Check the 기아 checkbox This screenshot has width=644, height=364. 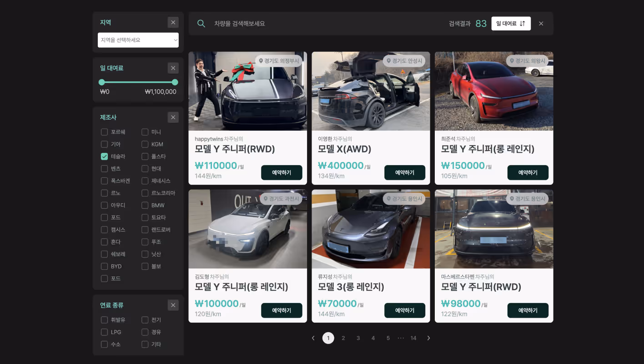coord(104,144)
